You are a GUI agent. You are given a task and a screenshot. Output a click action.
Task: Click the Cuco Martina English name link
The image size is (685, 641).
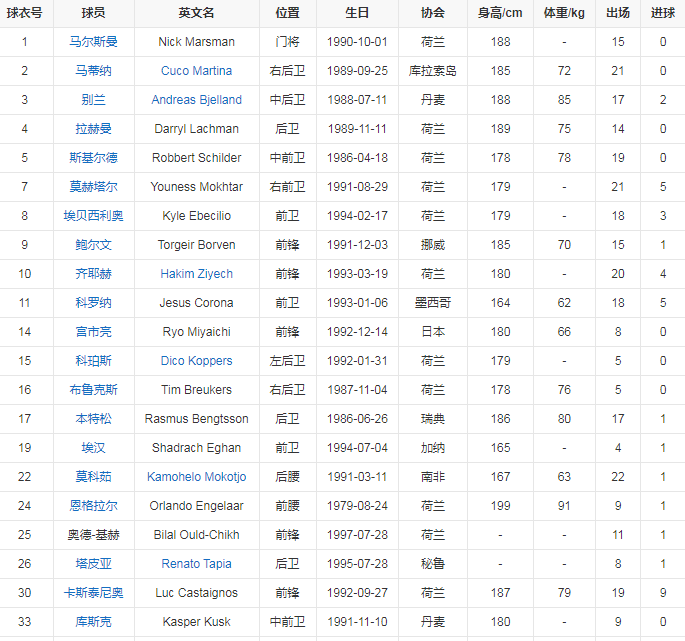[x=196, y=71]
